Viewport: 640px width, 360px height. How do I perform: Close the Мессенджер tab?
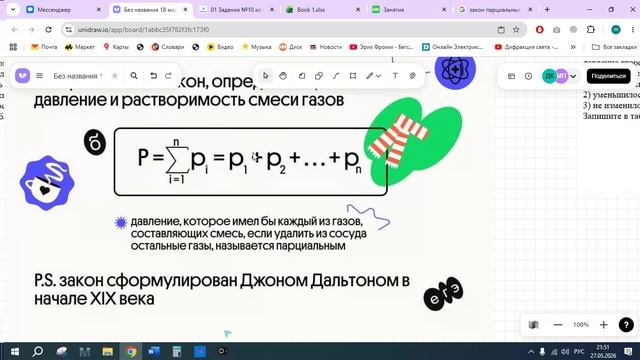coord(99,9)
